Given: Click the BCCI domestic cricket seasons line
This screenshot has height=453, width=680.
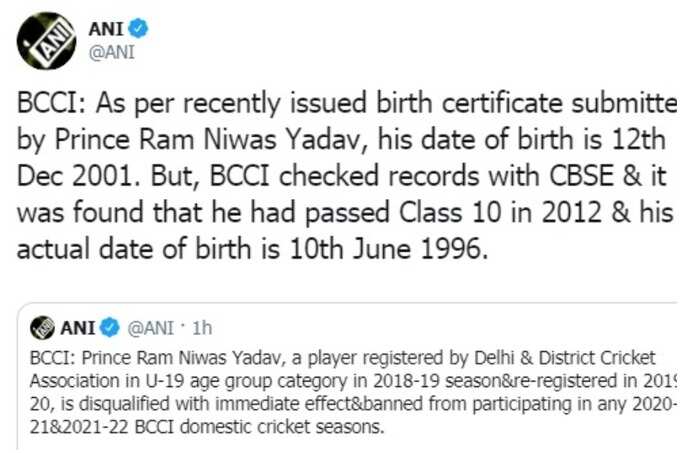Looking at the screenshot, I should coord(259,427).
